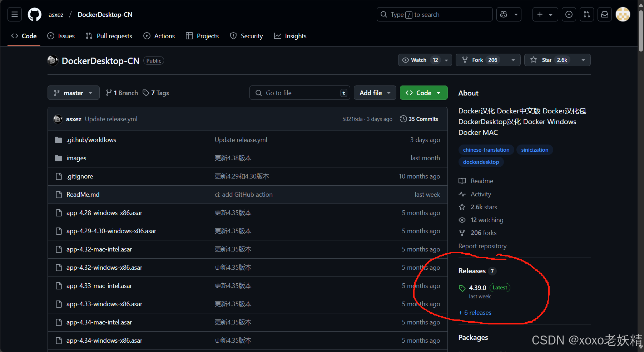Open the master branch selector
Image resolution: width=644 pixels, height=352 pixels.
(x=74, y=93)
